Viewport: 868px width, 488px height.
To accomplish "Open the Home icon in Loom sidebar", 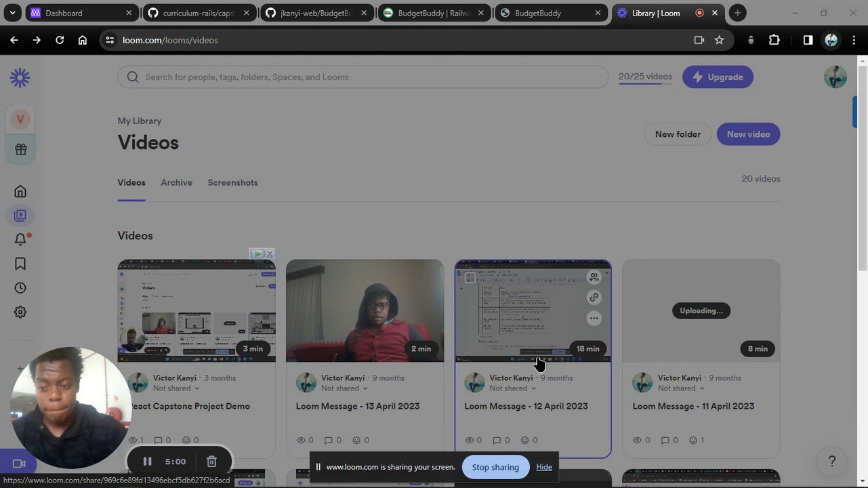I will (x=20, y=191).
